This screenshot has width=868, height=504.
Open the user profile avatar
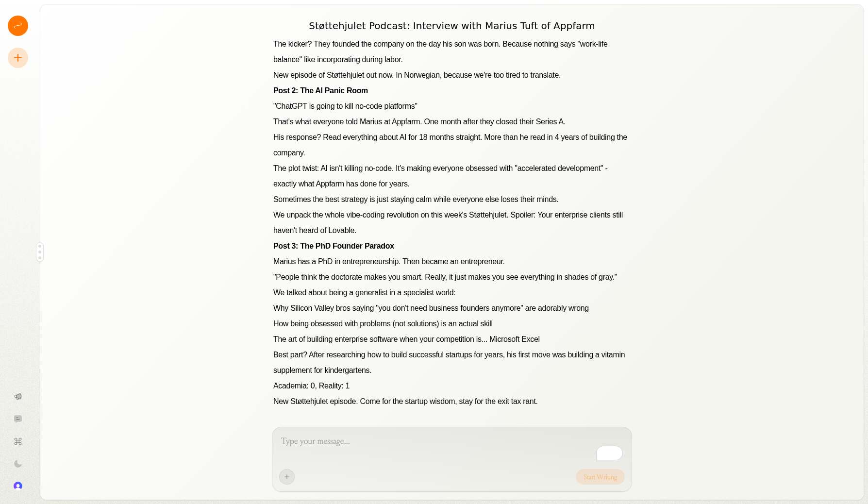point(18,486)
